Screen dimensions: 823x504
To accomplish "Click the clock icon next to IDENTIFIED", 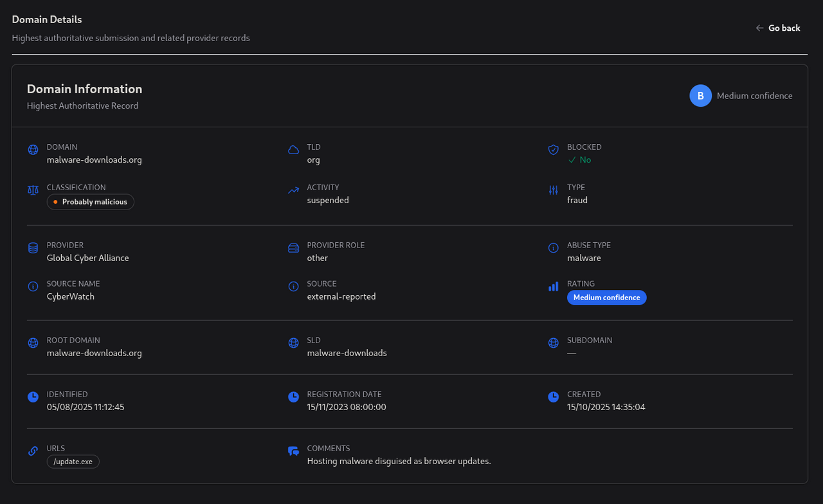I will pos(33,397).
